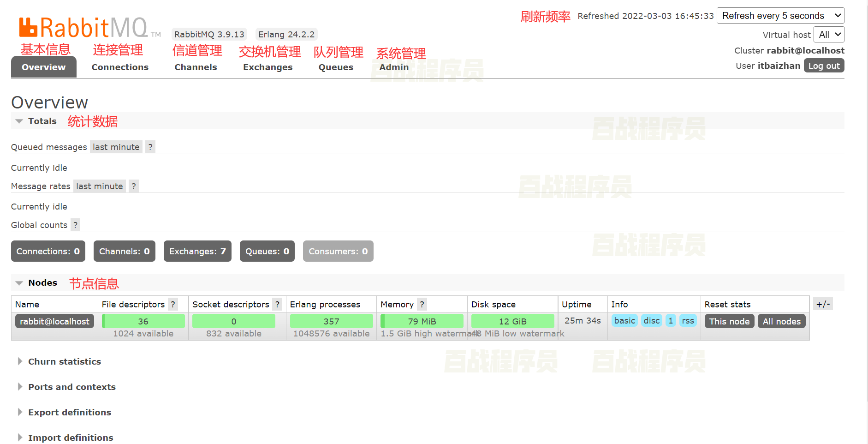Image resolution: width=868 pixels, height=444 pixels.
Task: Open help for Global counts
Action: point(75,225)
